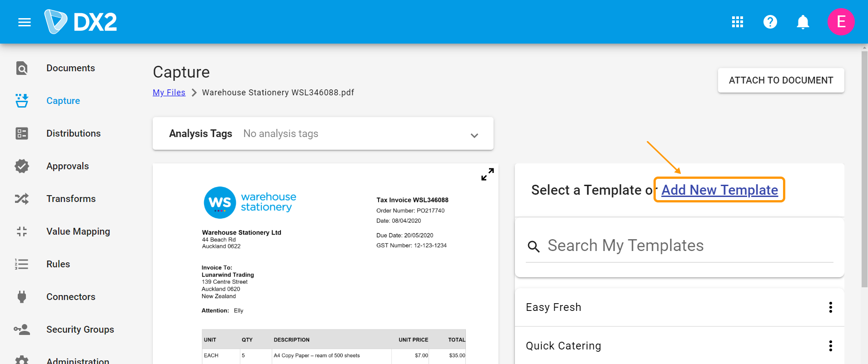868x364 pixels.
Task: Open the notifications bell
Action: (x=803, y=22)
